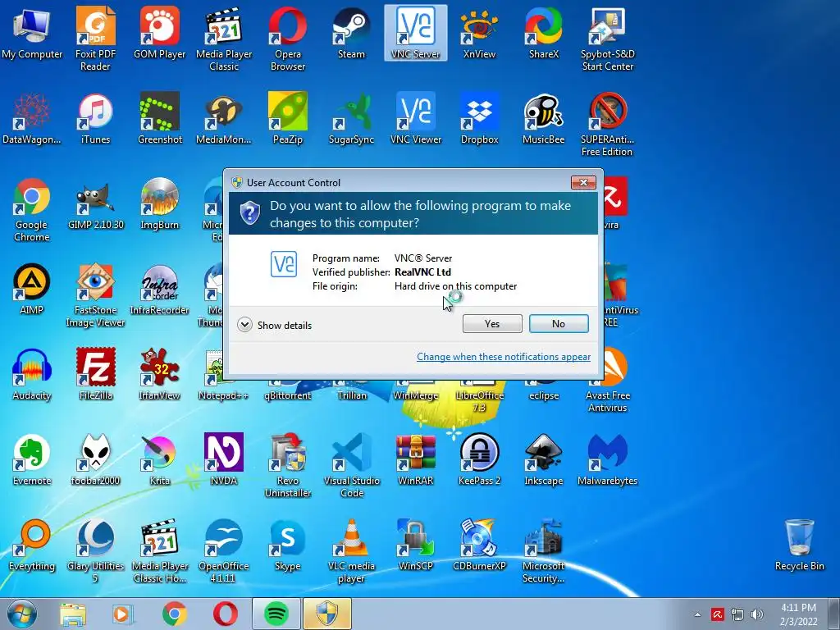Select the Microsoft Security desktop icon
Viewport: 840px width, 630px height.
pyautogui.click(x=544, y=551)
